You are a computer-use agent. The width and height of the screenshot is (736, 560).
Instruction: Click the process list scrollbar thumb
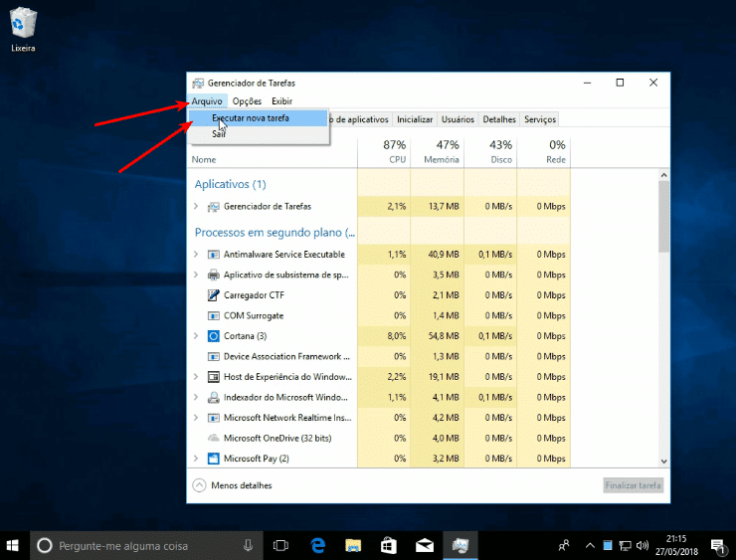point(663,217)
